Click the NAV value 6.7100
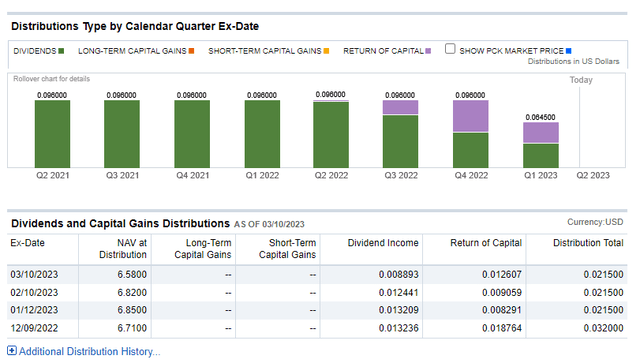 (x=132, y=328)
